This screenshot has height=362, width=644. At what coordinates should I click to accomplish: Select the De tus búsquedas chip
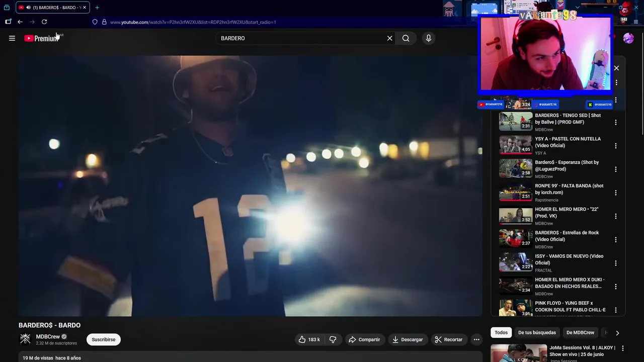click(x=537, y=332)
